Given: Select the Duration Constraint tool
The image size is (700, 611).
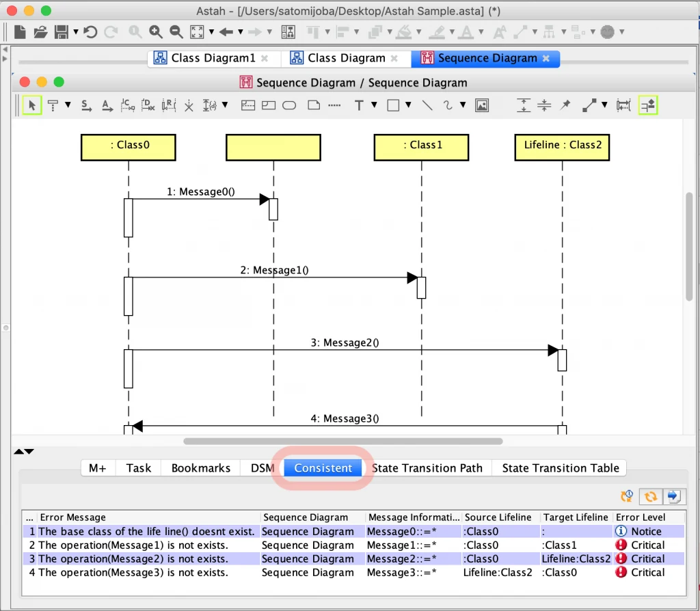Looking at the screenshot, I should tap(209, 105).
